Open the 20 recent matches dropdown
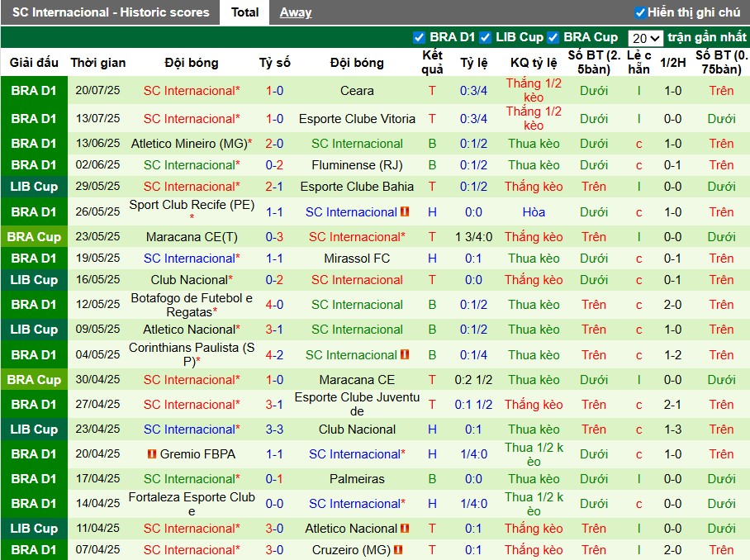The image size is (750, 560). [x=645, y=38]
